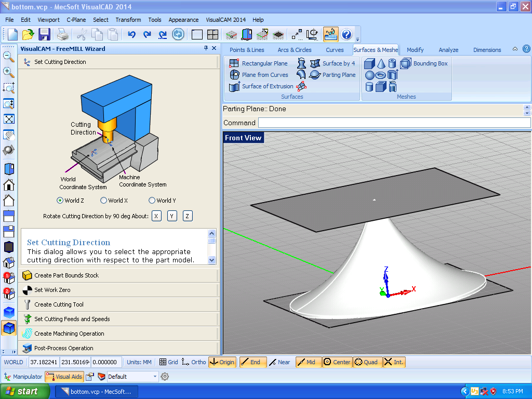Select the World X radio button
The image size is (532, 399).
[103, 201]
